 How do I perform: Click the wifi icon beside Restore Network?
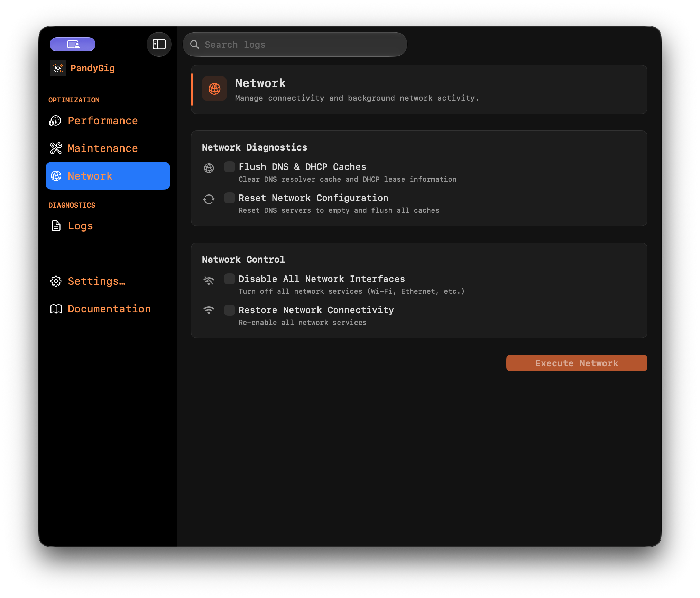209,310
